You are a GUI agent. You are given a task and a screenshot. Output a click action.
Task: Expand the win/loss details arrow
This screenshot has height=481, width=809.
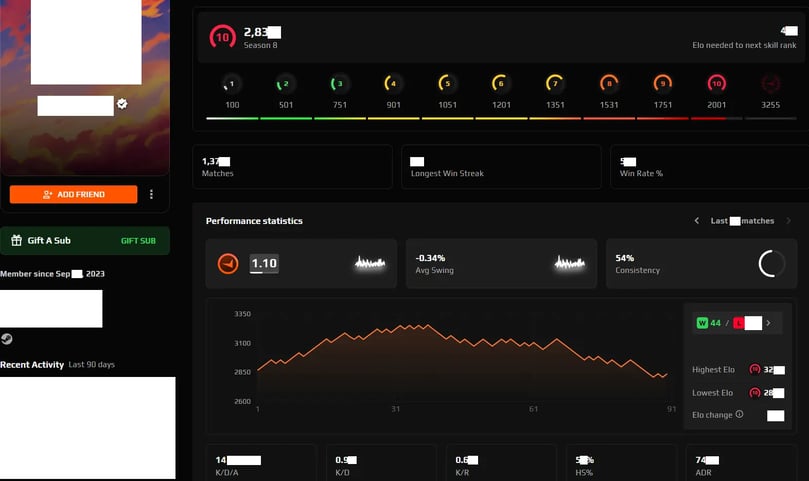pyautogui.click(x=768, y=323)
